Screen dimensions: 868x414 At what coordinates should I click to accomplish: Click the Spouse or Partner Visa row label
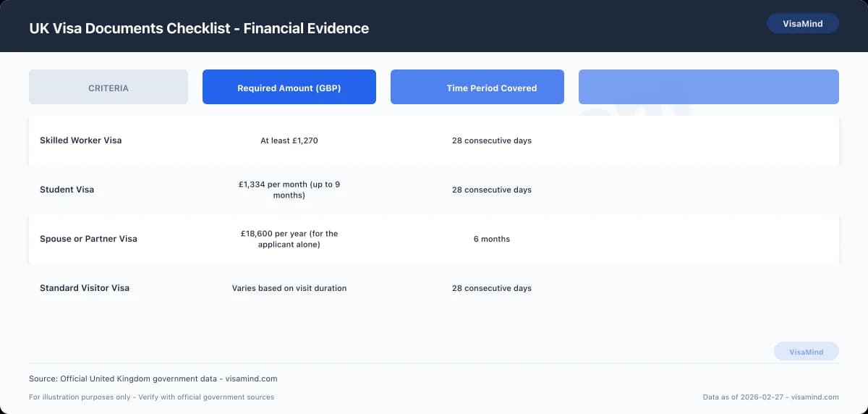pos(88,239)
